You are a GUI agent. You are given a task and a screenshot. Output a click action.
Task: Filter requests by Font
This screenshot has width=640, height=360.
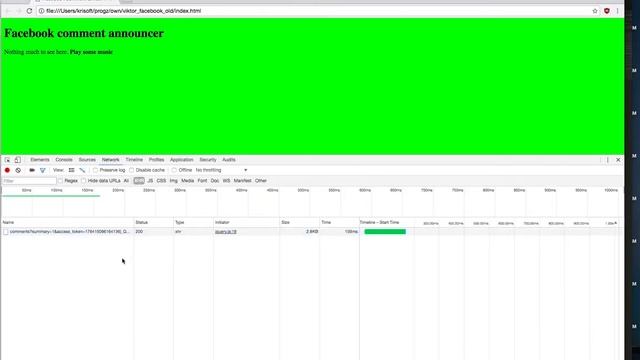(202, 181)
